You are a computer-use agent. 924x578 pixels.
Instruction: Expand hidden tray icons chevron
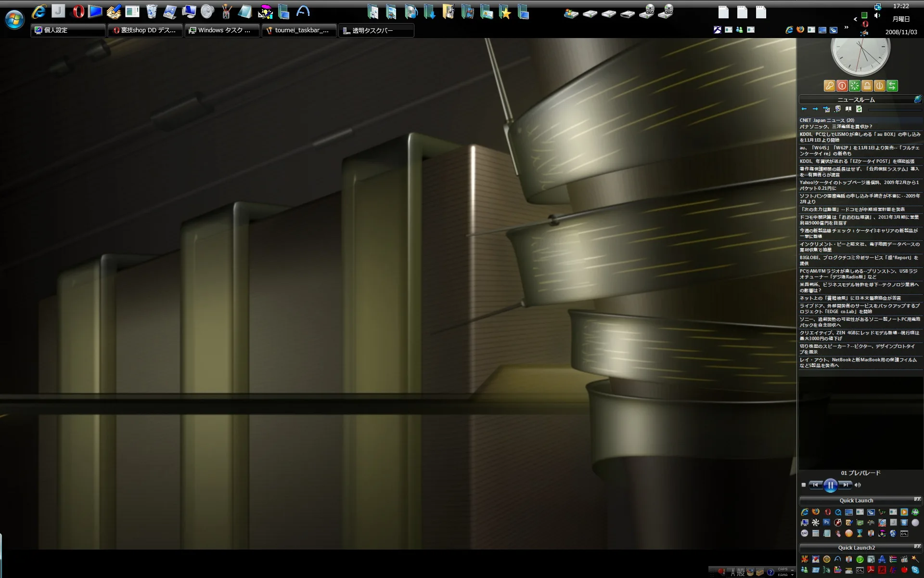[x=855, y=19]
